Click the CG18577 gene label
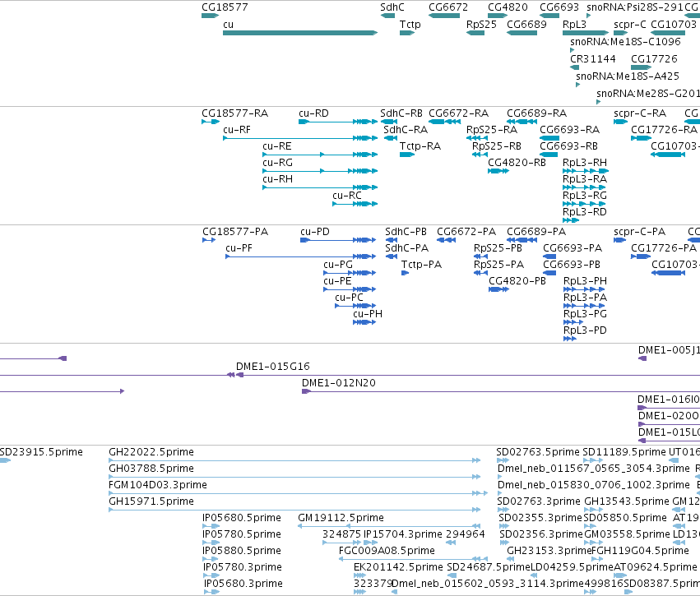This screenshot has height=596, width=700. [x=225, y=7]
